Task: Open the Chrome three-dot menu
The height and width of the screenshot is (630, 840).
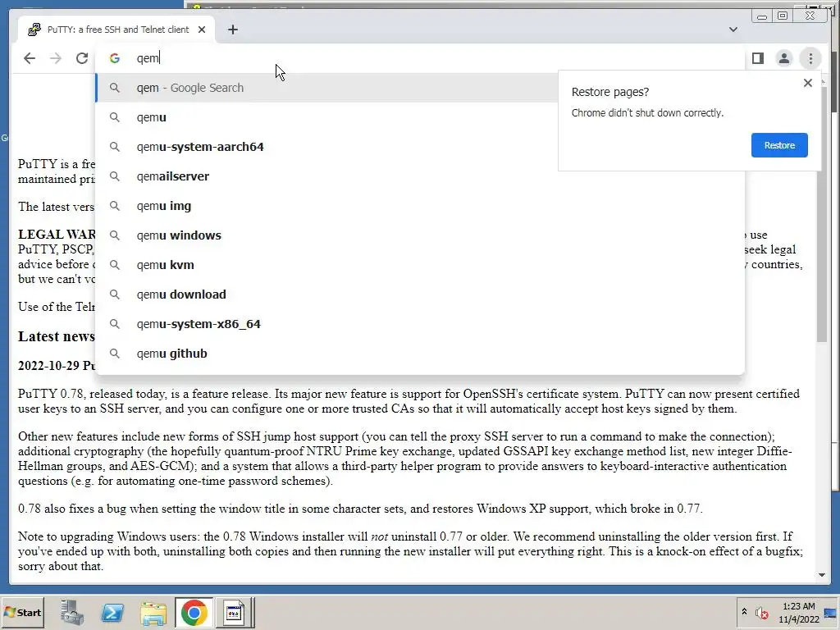Action: tap(810, 58)
